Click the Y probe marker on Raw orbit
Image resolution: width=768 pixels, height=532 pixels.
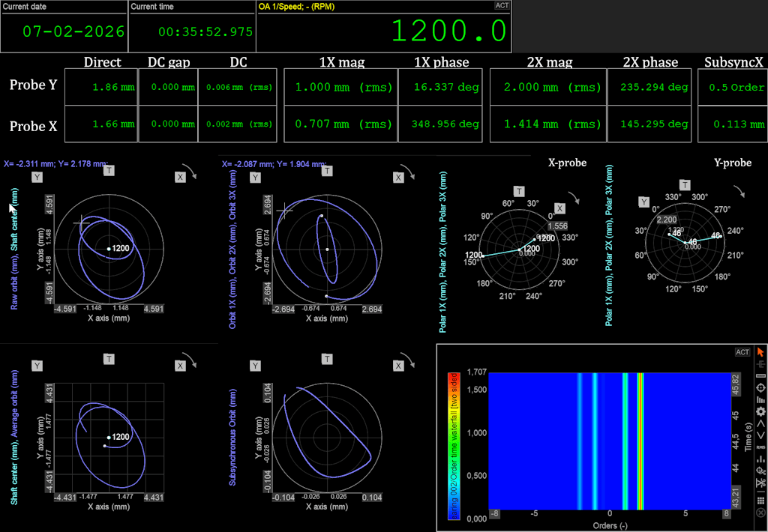[37, 177]
